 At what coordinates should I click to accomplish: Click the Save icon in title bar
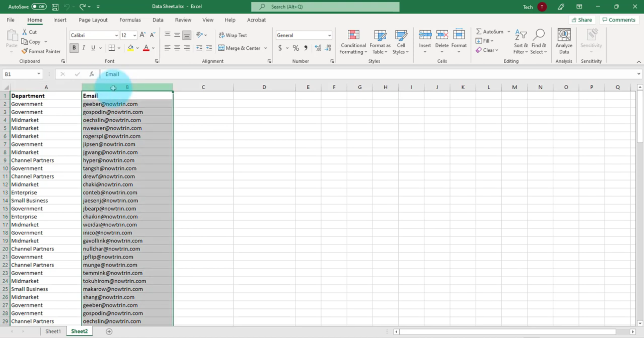point(55,7)
